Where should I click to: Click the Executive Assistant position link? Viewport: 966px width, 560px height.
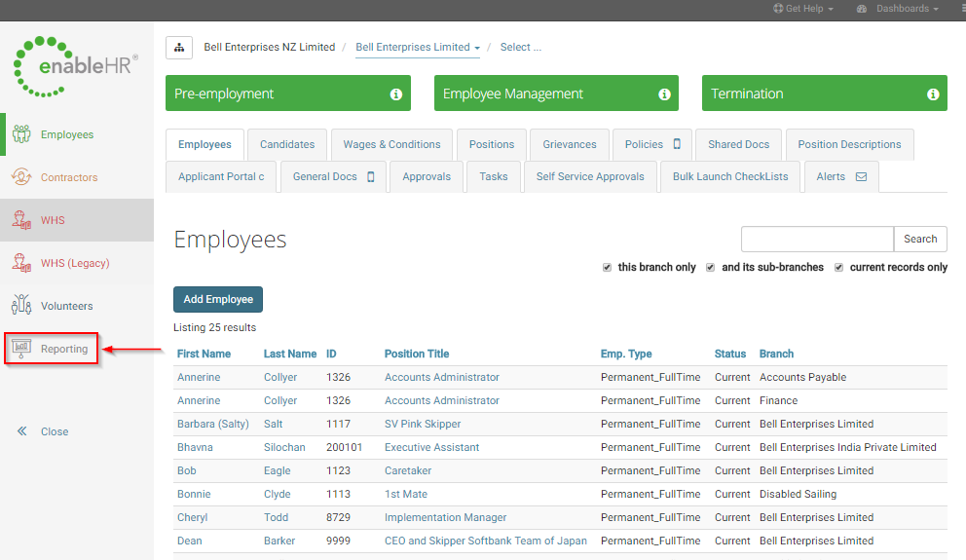coord(431,447)
